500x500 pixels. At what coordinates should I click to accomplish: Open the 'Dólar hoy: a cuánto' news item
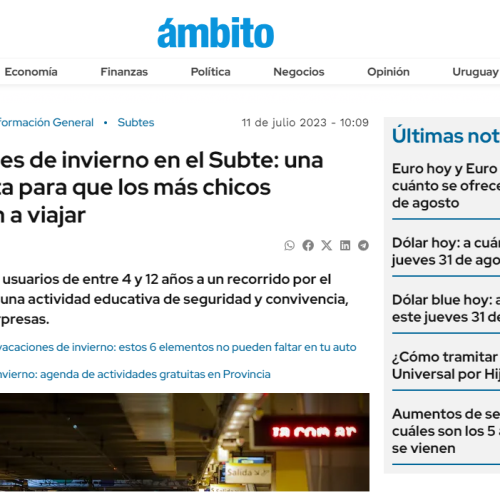point(446,251)
